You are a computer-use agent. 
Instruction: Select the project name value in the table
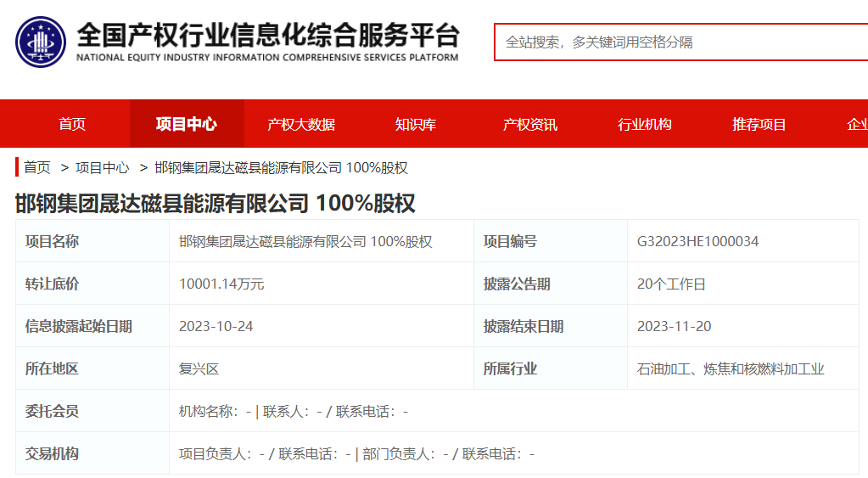[305, 241]
